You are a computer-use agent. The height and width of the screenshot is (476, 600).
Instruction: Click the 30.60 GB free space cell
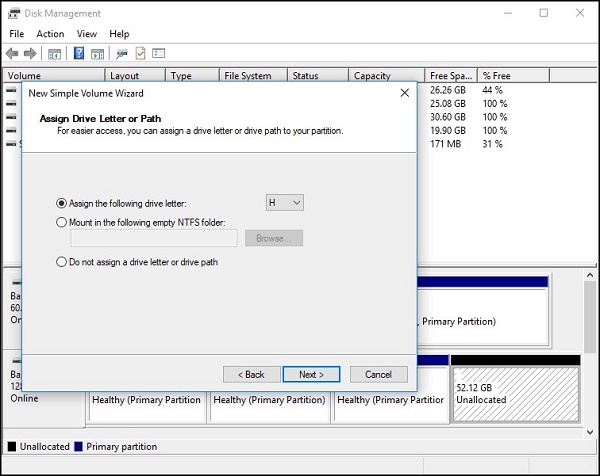point(448,117)
